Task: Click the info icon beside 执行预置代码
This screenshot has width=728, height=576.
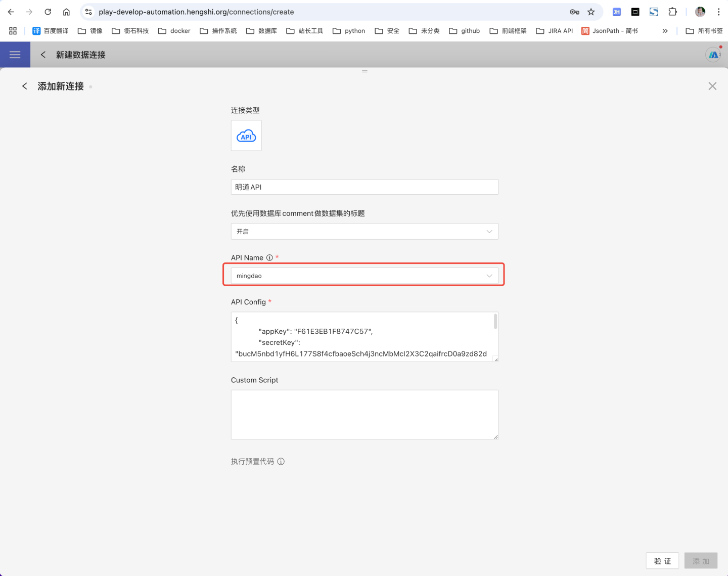Action: (x=281, y=461)
